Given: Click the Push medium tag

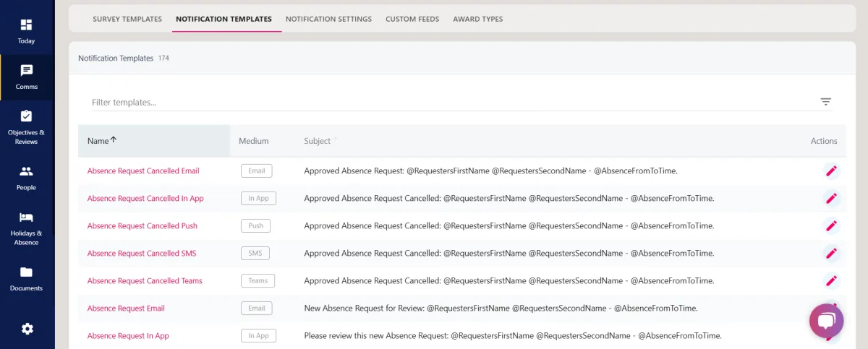Looking at the screenshot, I should 255,226.
